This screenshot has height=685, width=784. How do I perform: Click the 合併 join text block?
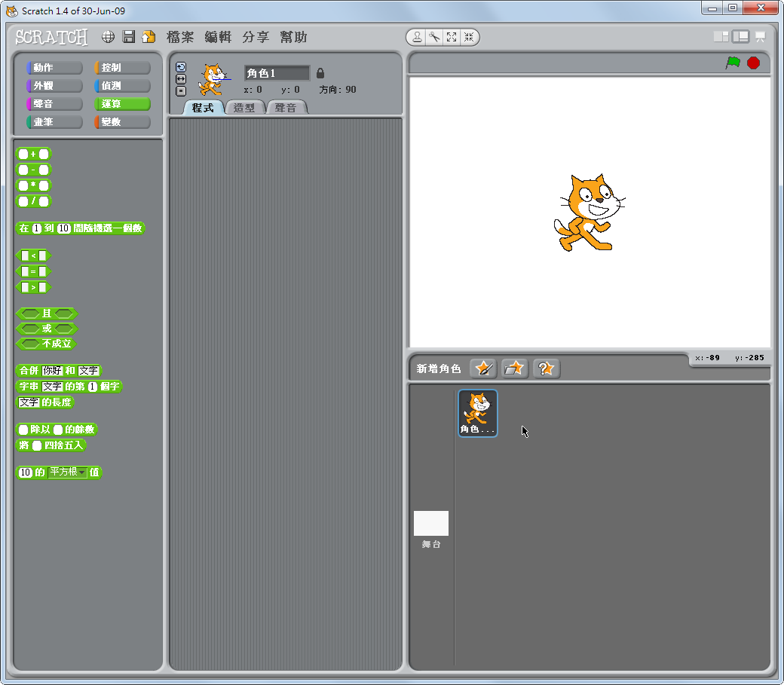[59, 371]
